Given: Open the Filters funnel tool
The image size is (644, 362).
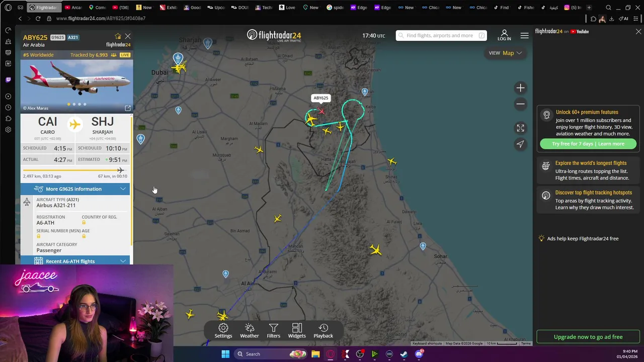Looking at the screenshot, I should point(273,331).
